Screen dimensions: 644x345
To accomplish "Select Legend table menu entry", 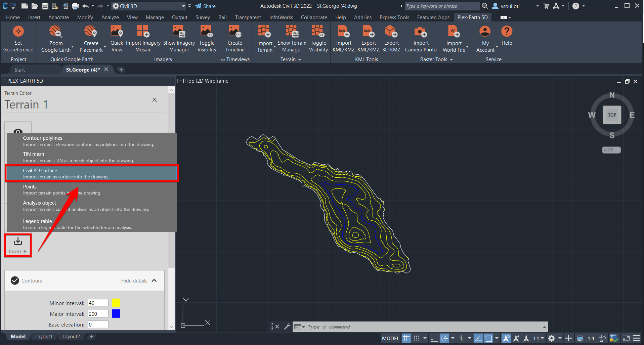I will coord(92,224).
